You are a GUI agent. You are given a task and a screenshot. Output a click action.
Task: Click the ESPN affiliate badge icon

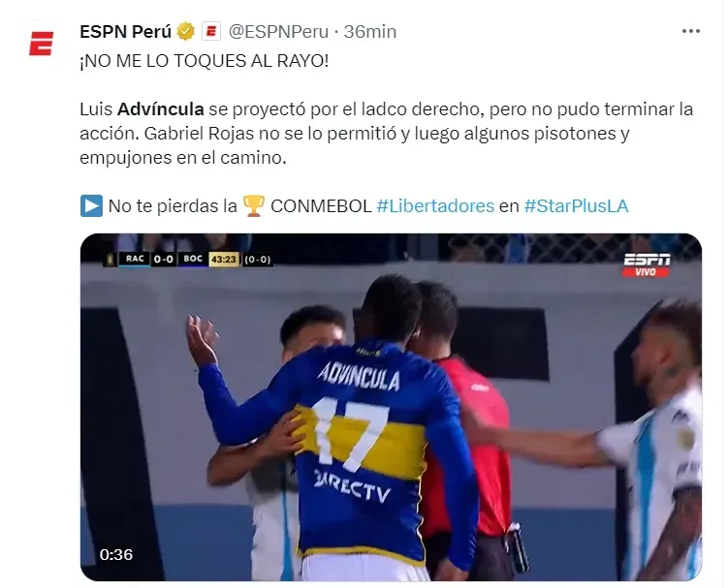click(x=210, y=32)
